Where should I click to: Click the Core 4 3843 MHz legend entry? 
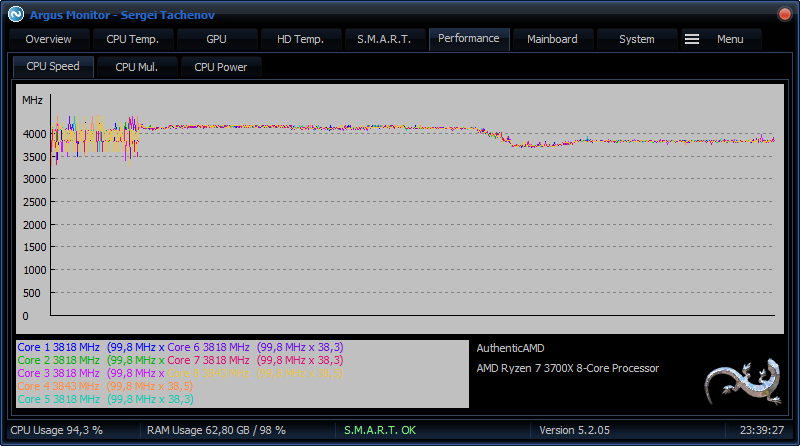pos(59,386)
